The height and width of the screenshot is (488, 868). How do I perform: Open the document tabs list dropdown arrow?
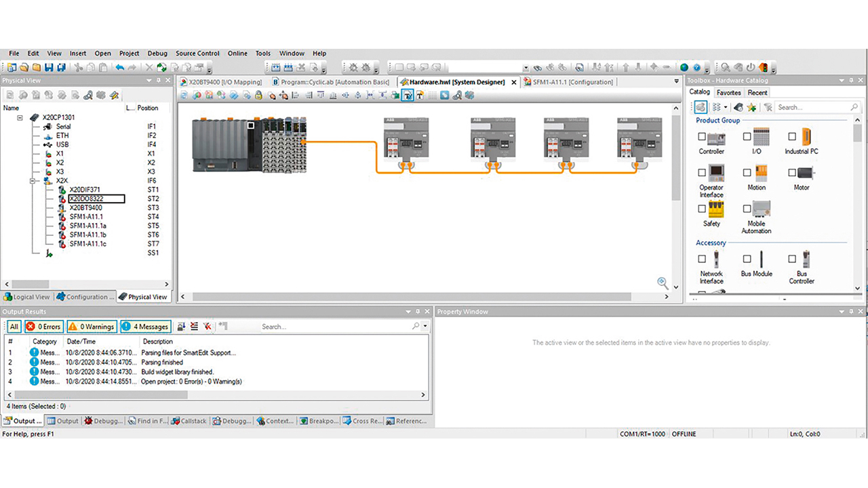[675, 82]
